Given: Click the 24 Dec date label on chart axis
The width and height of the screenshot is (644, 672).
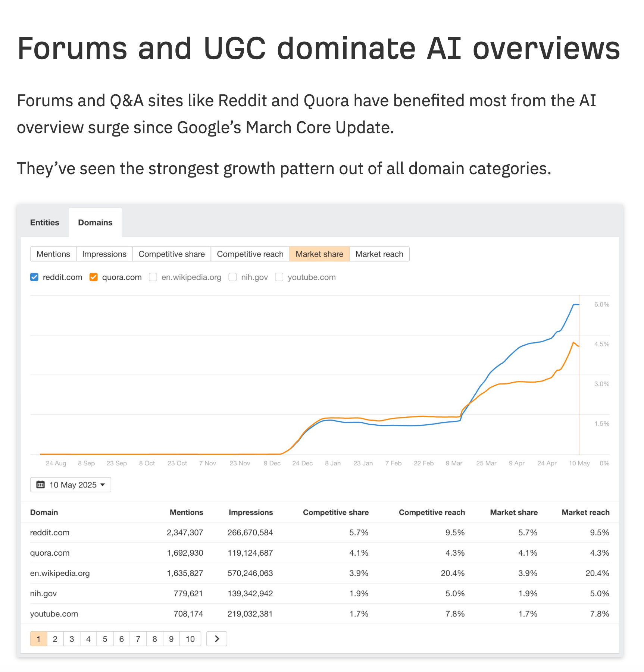Looking at the screenshot, I should coord(303,463).
